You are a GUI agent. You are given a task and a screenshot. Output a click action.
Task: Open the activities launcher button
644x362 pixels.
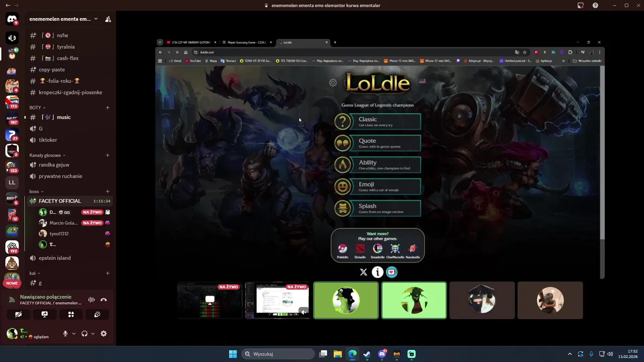[x=71, y=314]
